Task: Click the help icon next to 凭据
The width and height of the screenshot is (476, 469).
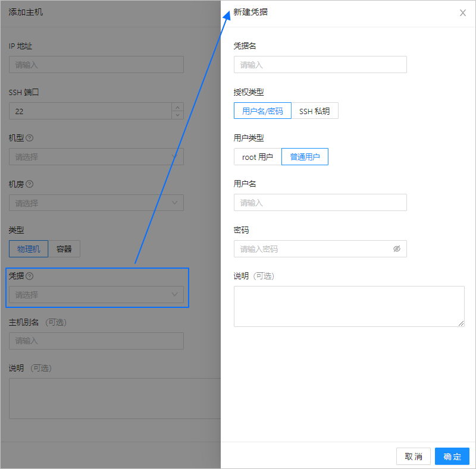Action: (x=29, y=276)
